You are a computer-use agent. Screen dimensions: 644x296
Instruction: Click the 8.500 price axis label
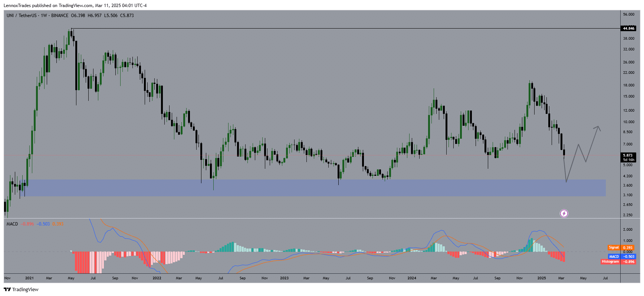click(628, 132)
